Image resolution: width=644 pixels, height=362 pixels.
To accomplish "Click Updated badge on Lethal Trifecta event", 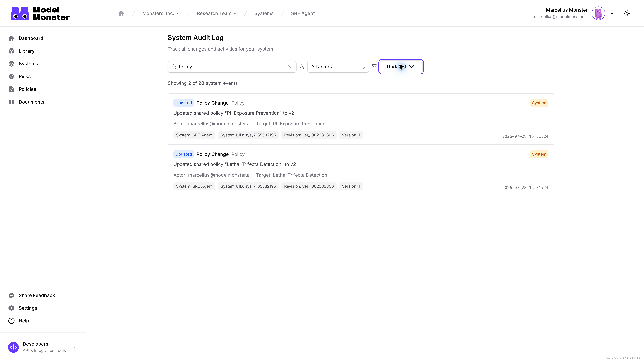I will 183,154.
